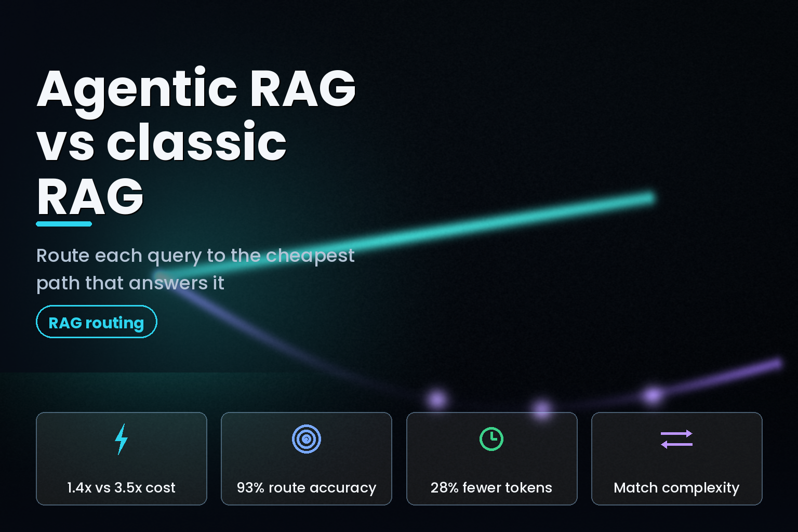Click the "Route each query" subtitle text
Image resolution: width=798 pixels, height=532 pixels.
[195, 269]
